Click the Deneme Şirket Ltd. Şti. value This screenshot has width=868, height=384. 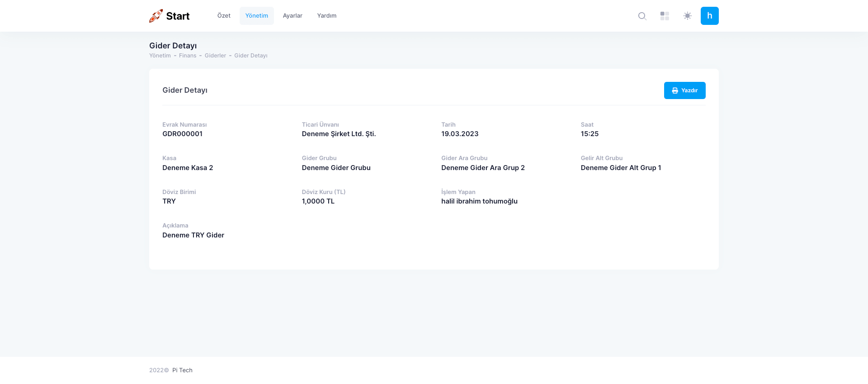tap(339, 134)
